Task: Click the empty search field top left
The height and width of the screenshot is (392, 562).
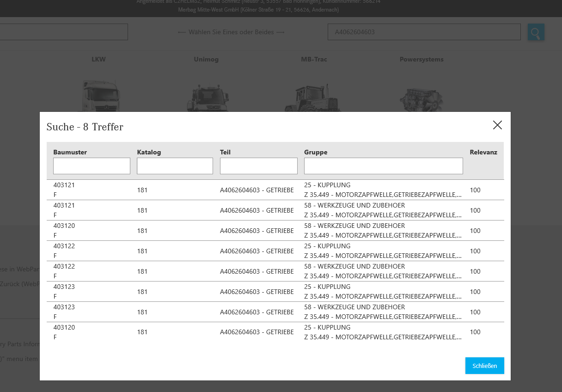Action: click(x=64, y=32)
